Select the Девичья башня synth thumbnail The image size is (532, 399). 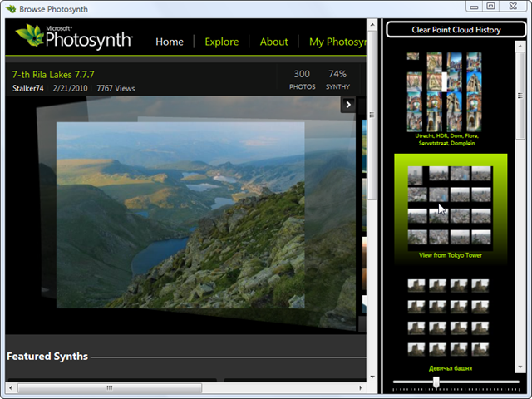click(450, 317)
